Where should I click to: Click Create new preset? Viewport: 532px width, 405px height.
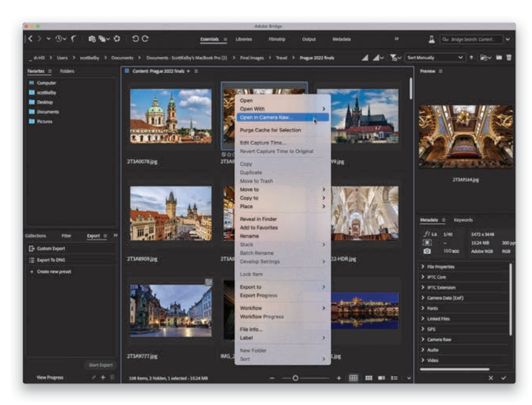[x=53, y=271]
